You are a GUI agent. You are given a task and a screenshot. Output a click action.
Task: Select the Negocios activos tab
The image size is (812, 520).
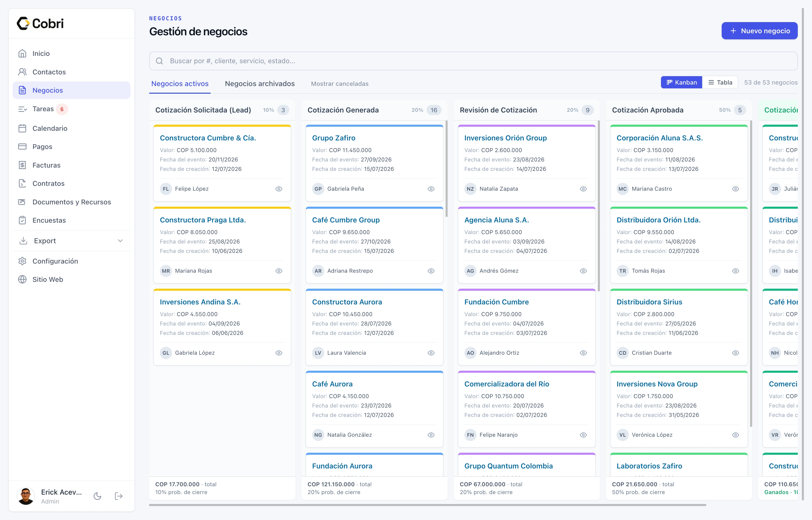tap(180, 84)
